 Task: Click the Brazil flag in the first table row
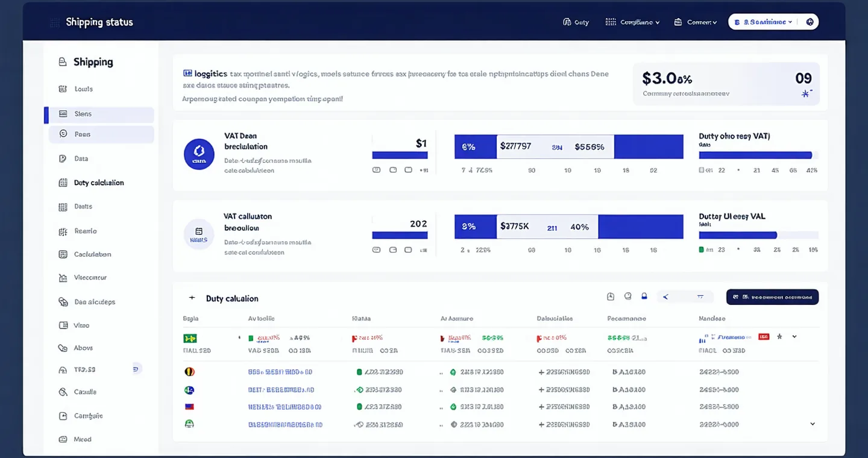(190, 339)
